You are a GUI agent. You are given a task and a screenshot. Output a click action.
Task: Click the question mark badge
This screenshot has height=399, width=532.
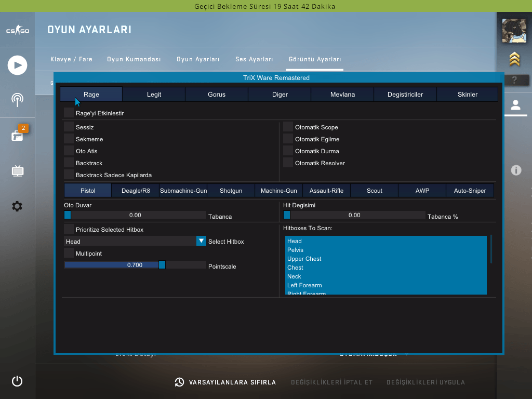point(514,80)
